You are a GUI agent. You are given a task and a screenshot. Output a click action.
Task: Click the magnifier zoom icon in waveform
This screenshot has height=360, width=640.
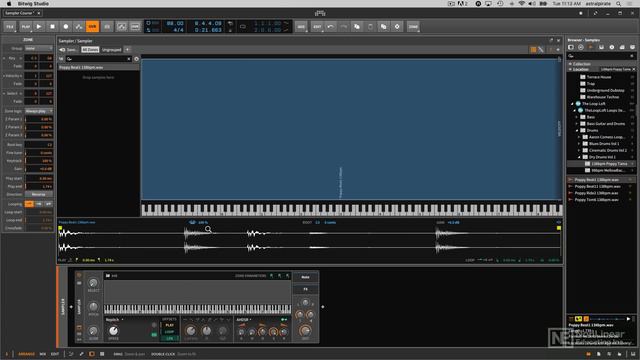[208, 229]
